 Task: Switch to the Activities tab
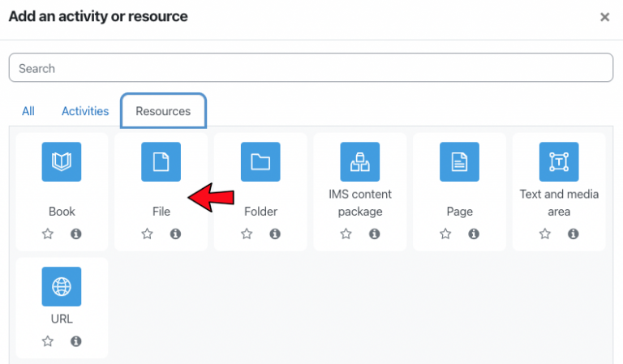coord(85,111)
